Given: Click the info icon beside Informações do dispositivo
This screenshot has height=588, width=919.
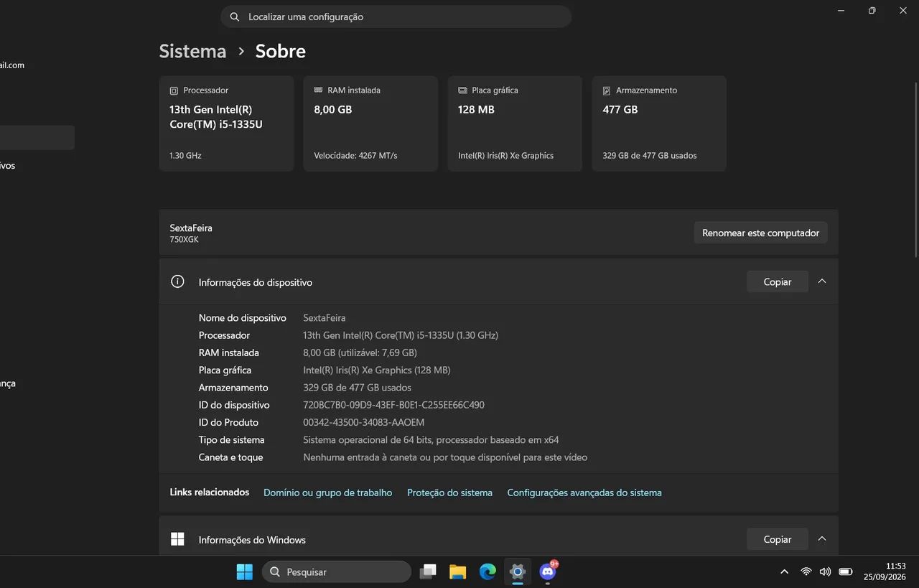Looking at the screenshot, I should [177, 281].
